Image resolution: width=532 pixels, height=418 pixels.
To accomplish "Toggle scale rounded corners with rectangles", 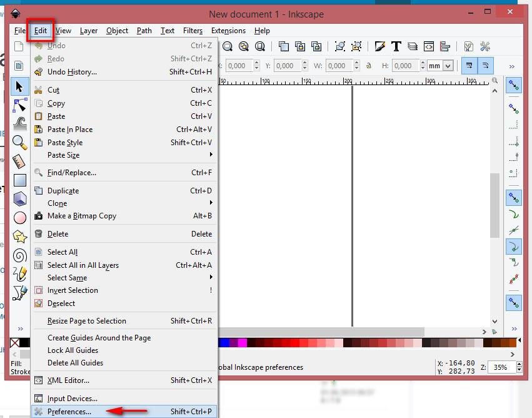I will point(486,66).
